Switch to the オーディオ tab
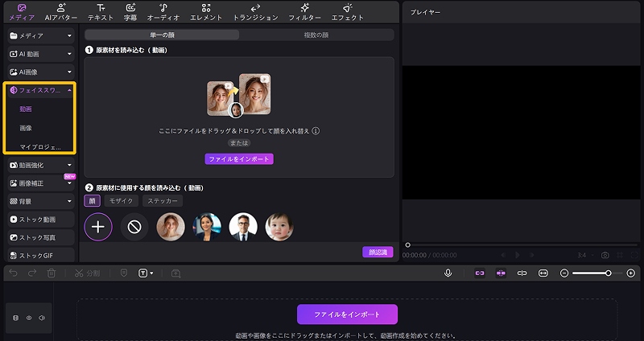Image resolution: width=644 pixels, height=341 pixels. point(163,12)
